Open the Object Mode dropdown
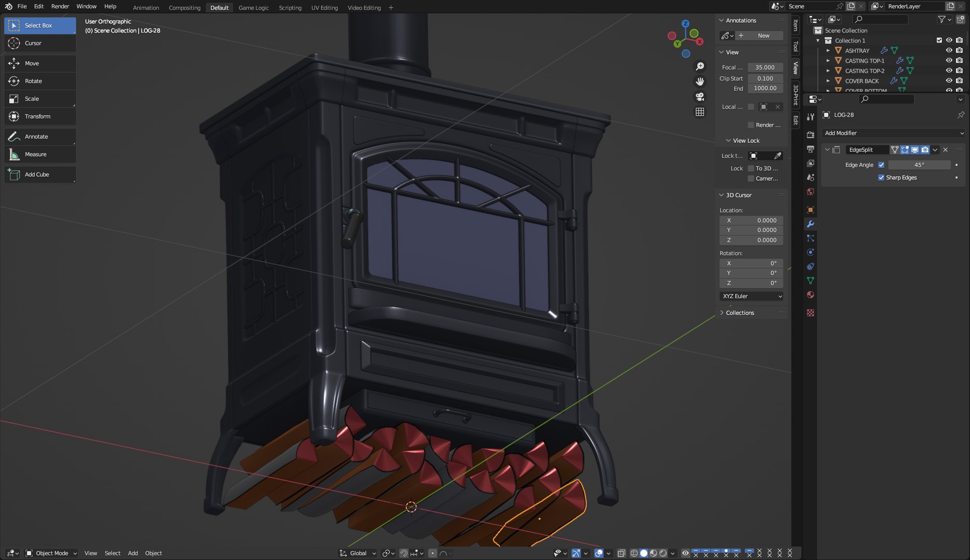The image size is (970, 560). pyautogui.click(x=51, y=553)
